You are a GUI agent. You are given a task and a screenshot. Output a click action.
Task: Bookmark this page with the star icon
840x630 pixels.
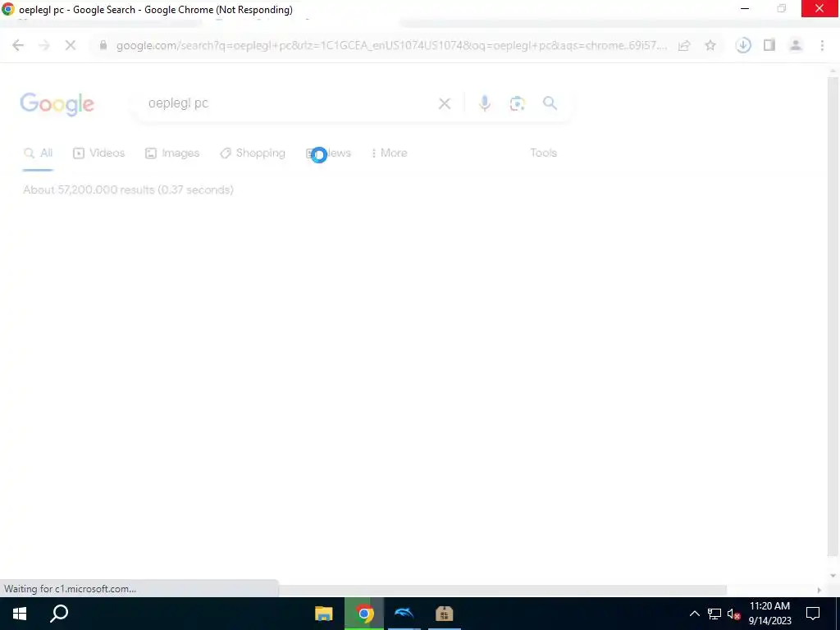(710, 46)
